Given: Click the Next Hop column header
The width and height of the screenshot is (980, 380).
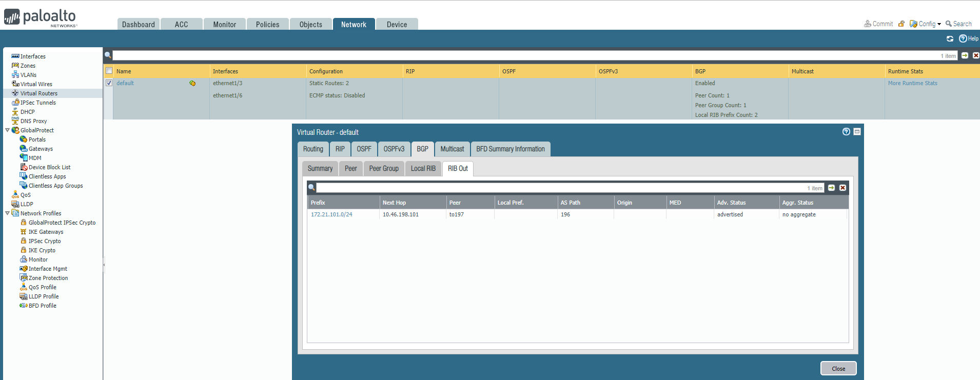Looking at the screenshot, I should [x=413, y=203].
